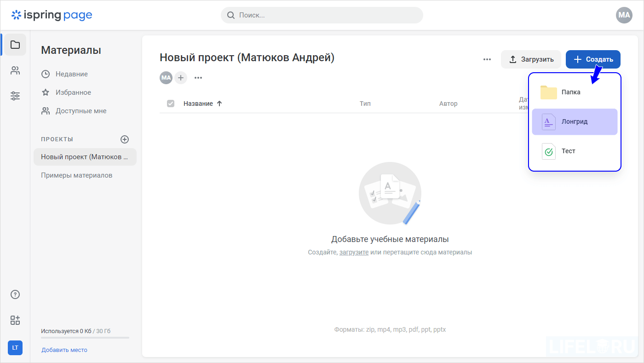Click the Поиск search field
The height and width of the screenshot is (363, 644).
click(321, 15)
